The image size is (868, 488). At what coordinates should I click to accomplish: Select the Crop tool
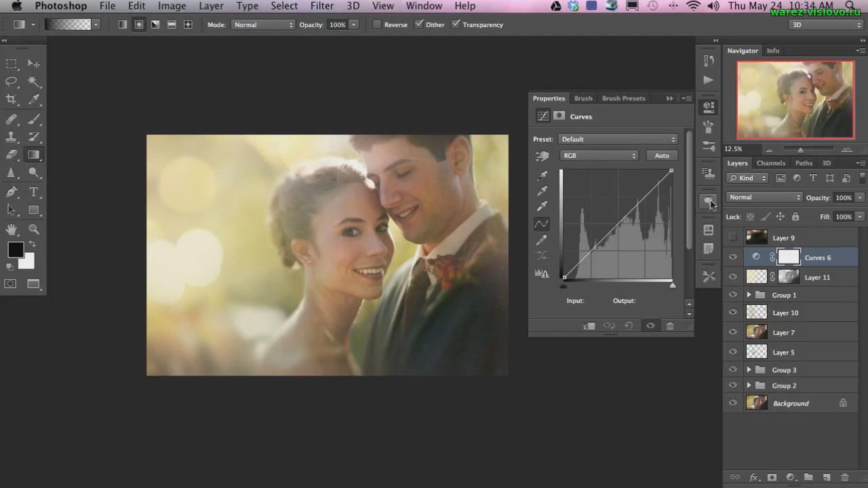[x=12, y=100]
